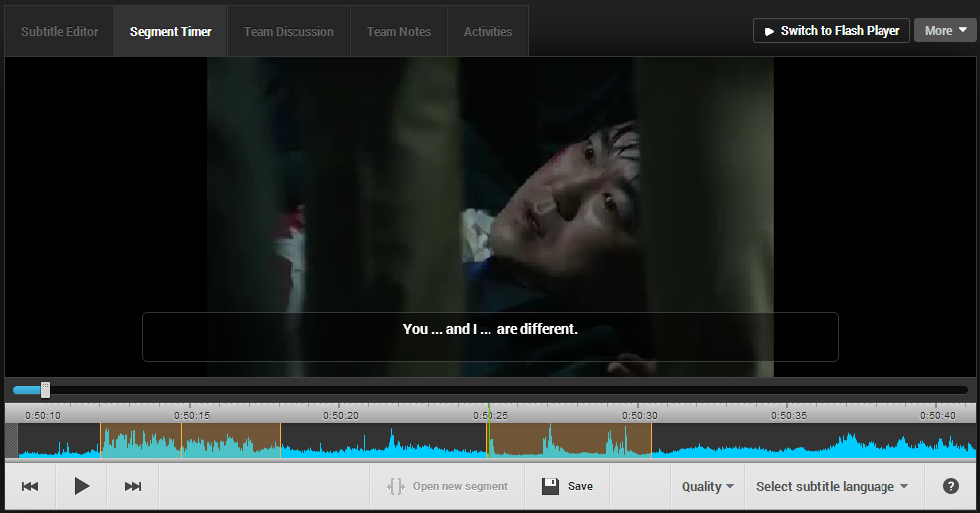Click the 0:50:20 mark on the timeline ruler

(x=341, y=415)
